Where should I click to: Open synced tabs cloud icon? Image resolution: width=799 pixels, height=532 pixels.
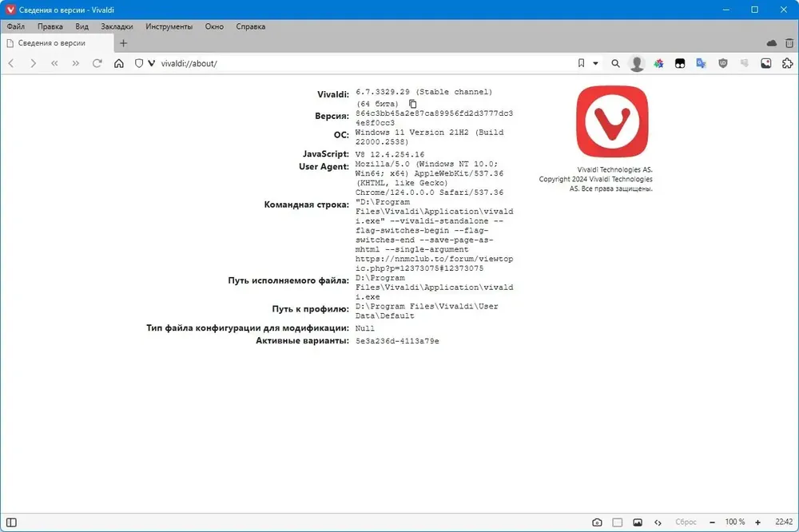click(x=772, y=43)
